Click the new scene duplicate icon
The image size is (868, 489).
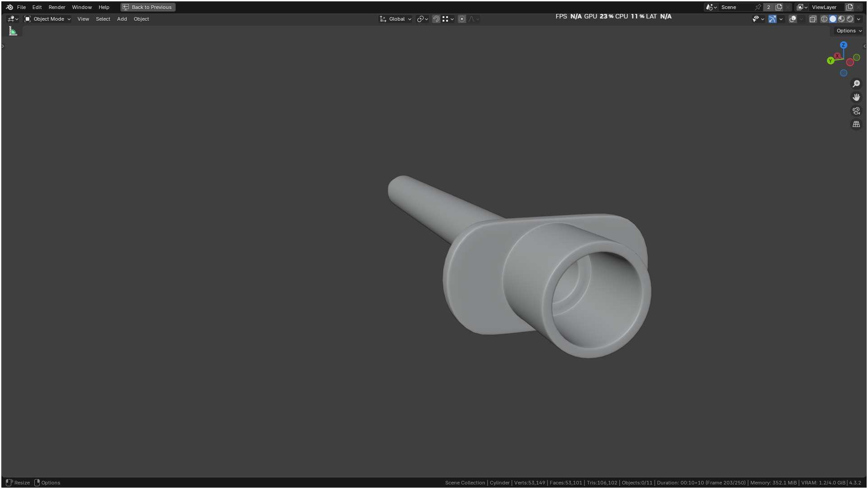pos(778,7)
